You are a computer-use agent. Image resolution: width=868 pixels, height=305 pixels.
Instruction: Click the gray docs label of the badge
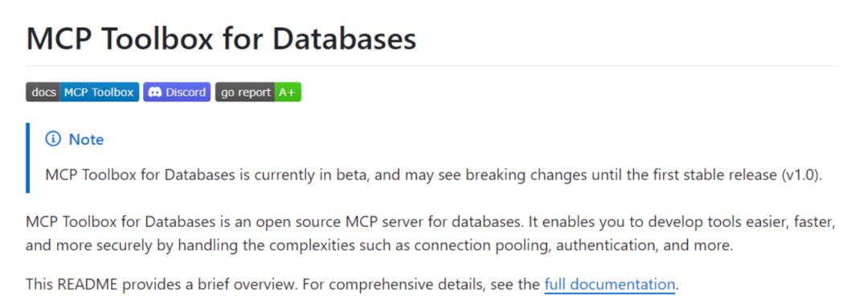(42, 92)
